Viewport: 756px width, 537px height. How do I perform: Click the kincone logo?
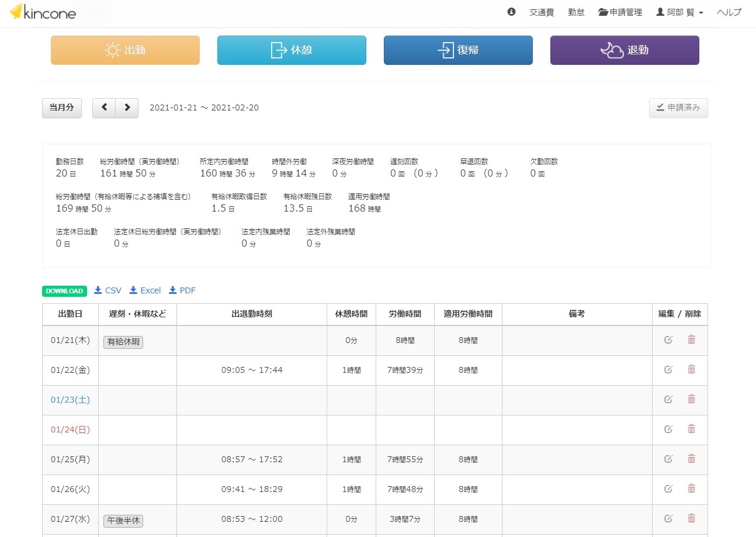tap(43, 12)
